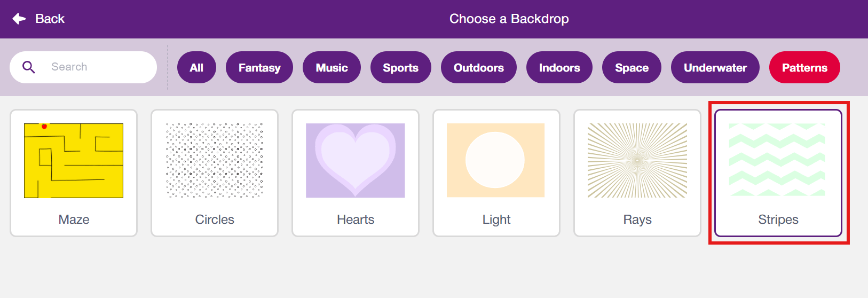Select the Music category filter

(332, 68)
